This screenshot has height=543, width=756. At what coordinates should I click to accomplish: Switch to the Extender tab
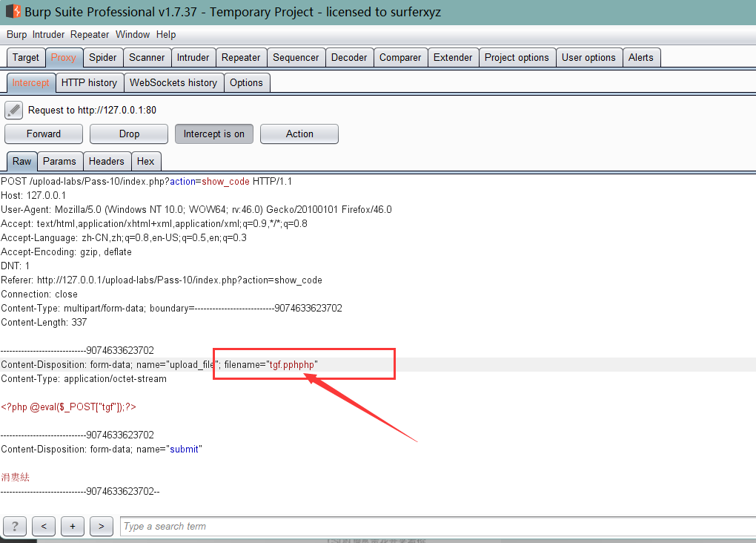pyautogui.click(x=453, y=57)
